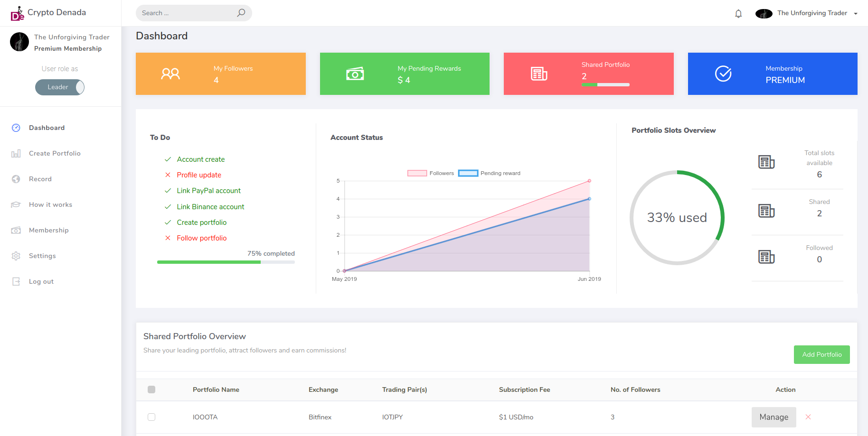This screenshot has height=436, width=868.
Task: Open the Follow portfolio to-do item
Action: pos(202,238)
